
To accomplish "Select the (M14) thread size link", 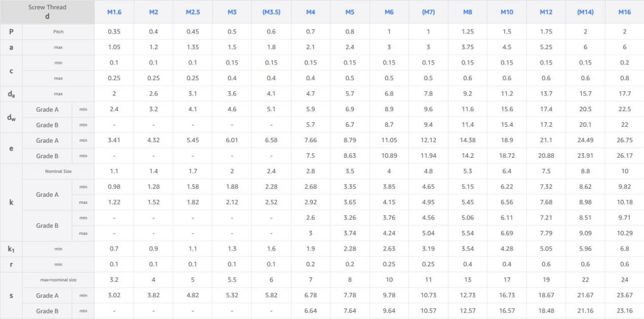I will pyautogui.click(x=585, y=12).
